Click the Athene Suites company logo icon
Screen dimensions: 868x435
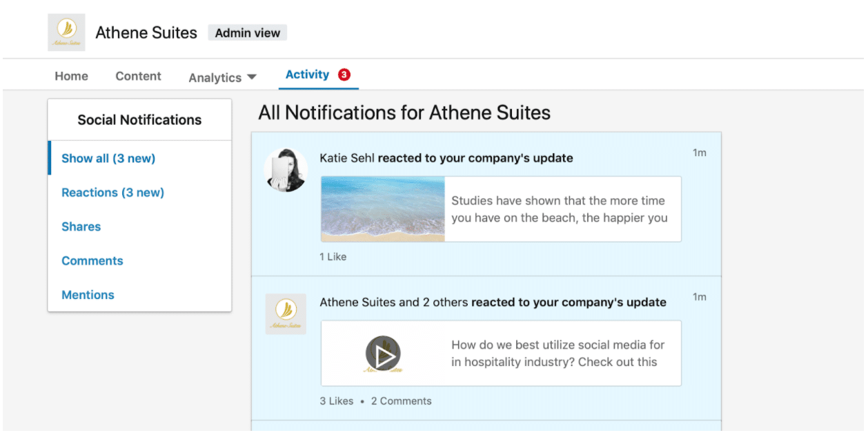coord(67,32)
